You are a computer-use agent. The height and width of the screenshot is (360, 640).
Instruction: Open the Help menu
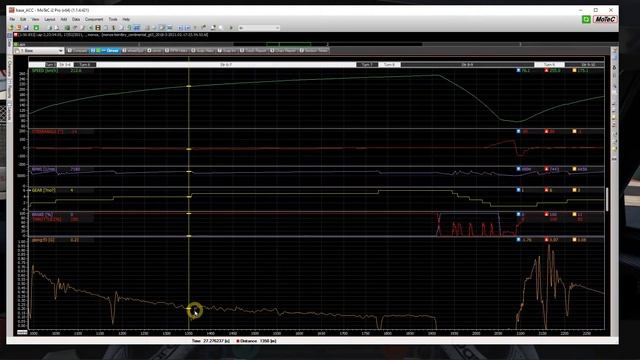(126, 19)
